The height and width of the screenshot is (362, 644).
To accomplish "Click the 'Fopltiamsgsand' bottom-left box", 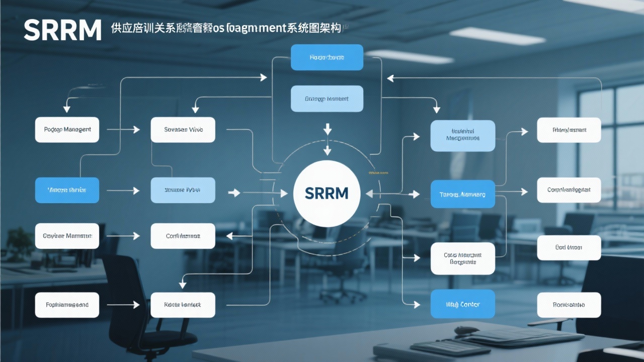I will pyautogui.click(x=67, y=305).
